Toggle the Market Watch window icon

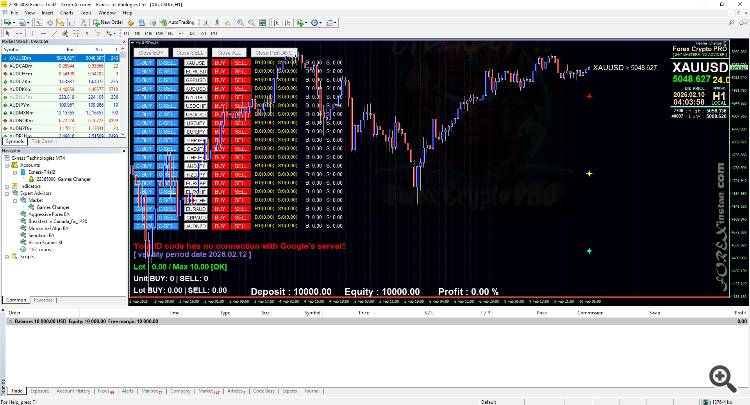39,22
